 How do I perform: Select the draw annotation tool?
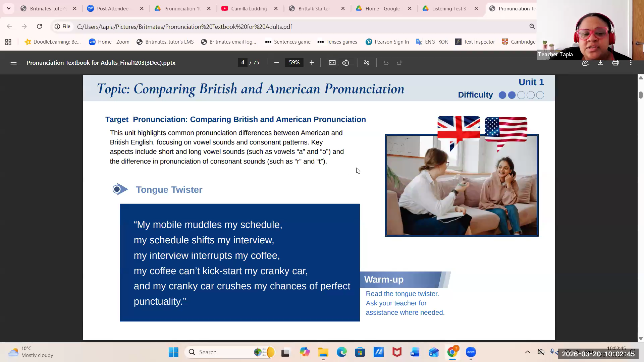pos(367,63)
